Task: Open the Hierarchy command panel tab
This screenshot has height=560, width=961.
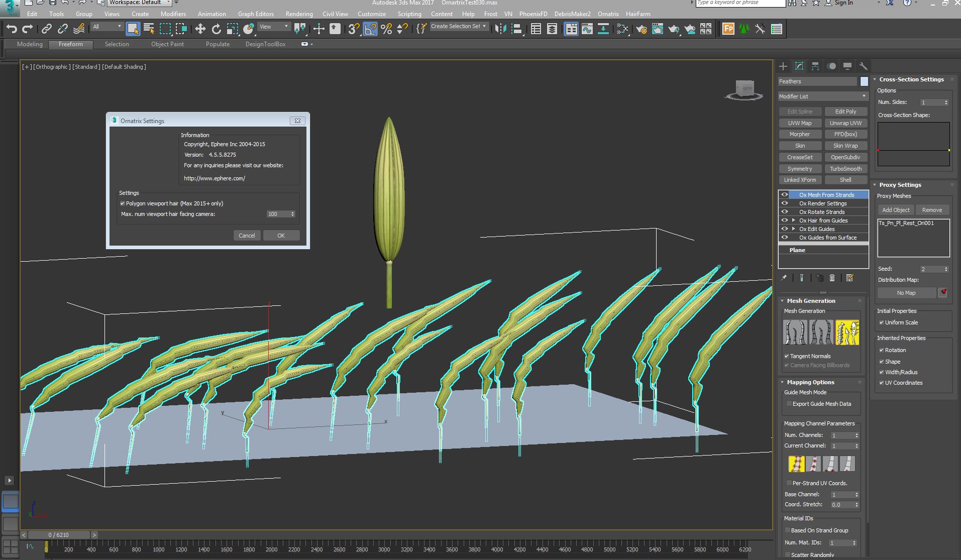Action: coord(815,66)
